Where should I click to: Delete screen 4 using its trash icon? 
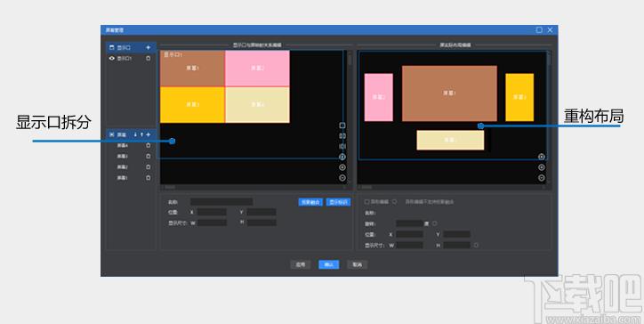[x=149, y=145]
